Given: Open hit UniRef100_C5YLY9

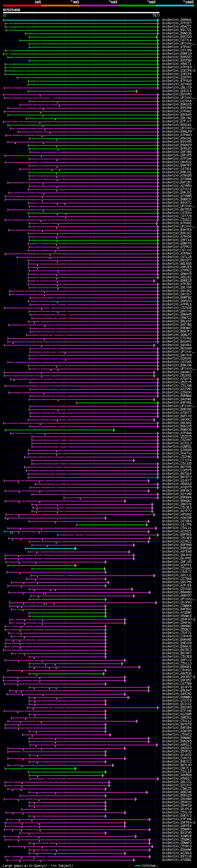Looking at the screenshot, I should pyautogui.click(x=176, y=812).
